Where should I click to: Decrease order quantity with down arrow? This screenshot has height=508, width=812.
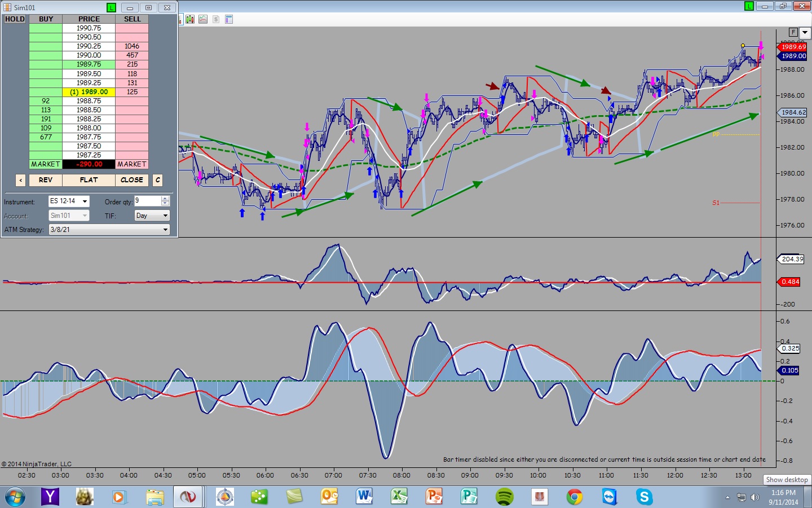pyautogui.click(x=165, y=203)
